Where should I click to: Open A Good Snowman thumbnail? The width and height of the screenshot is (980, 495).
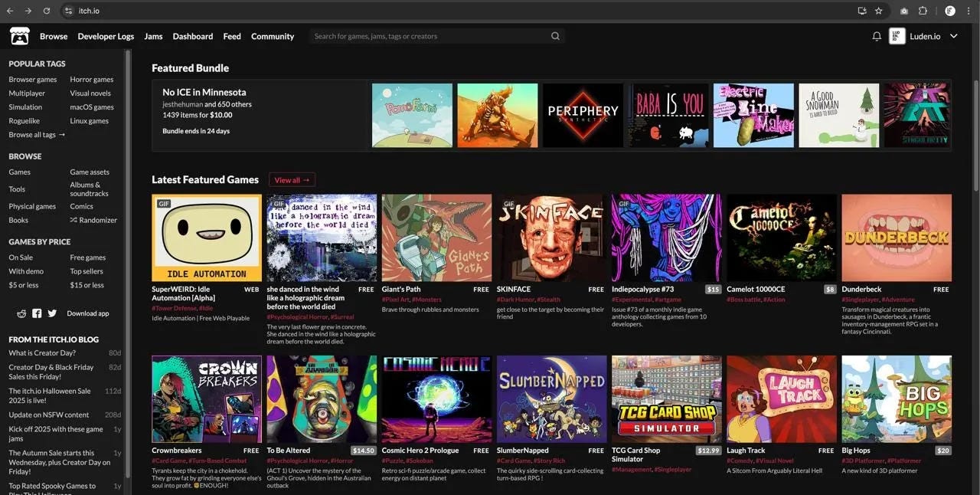pos(839,116)
